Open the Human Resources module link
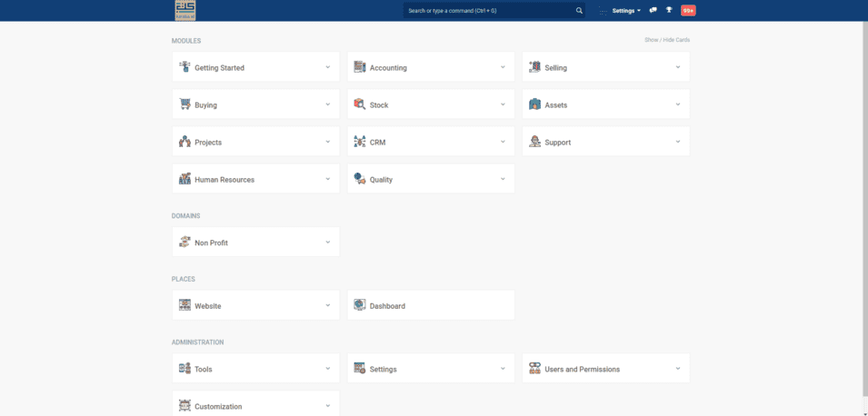This screenshot has height=416, width=868. 224,180
